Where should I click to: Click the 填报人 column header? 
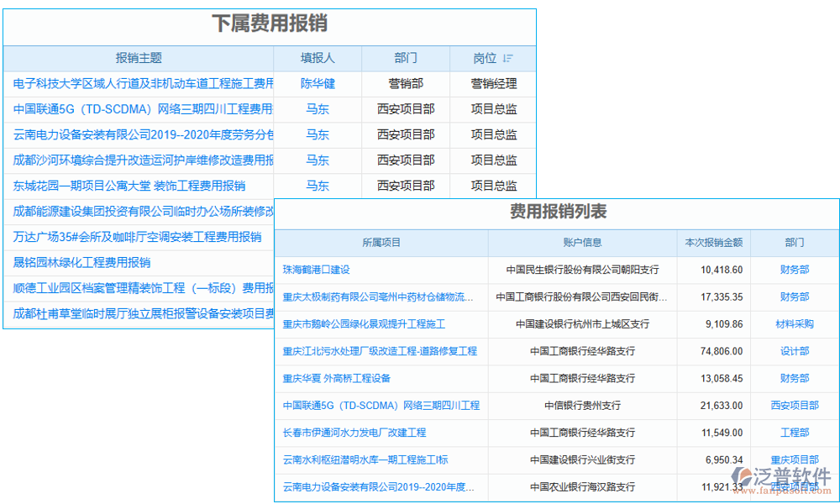click(x=318, y=58)
